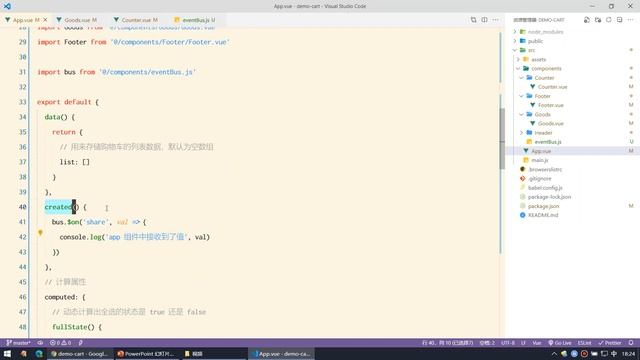Click the taskbar clock showing 18:24
Viewport: 640px width, 360px height.
629,354
